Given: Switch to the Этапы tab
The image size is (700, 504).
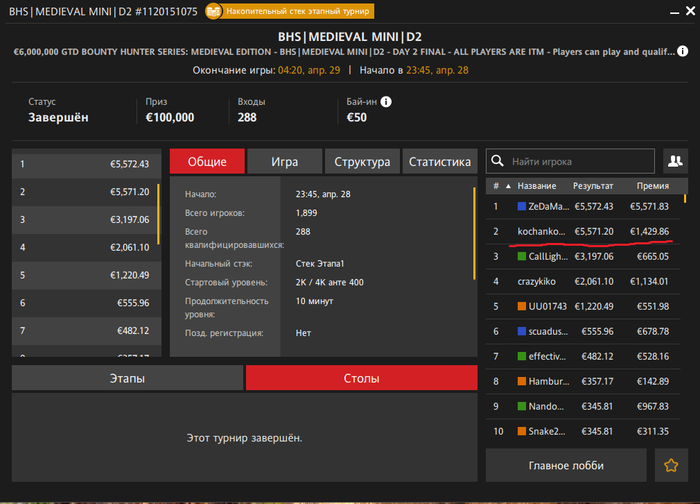Looking at the screenshot, I should coord(127,378).
